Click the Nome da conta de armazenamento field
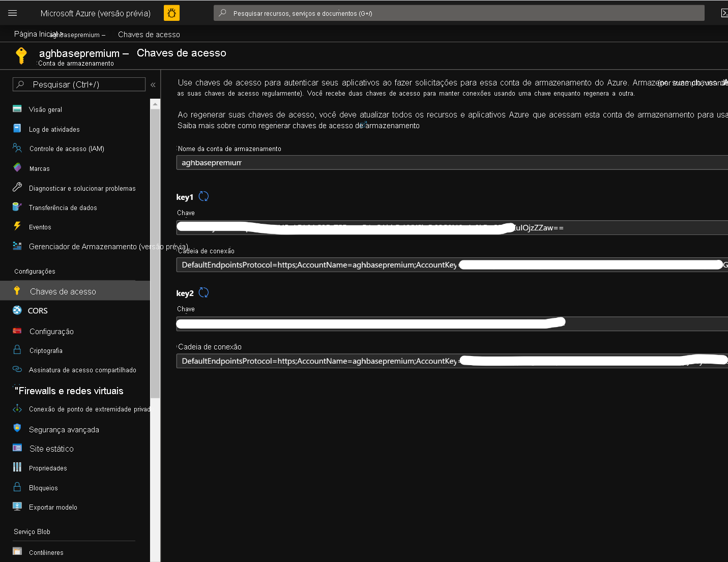Image resolution: width=728 pixels, height=562 pixels. pyautogui.click(x=452, y=163)
